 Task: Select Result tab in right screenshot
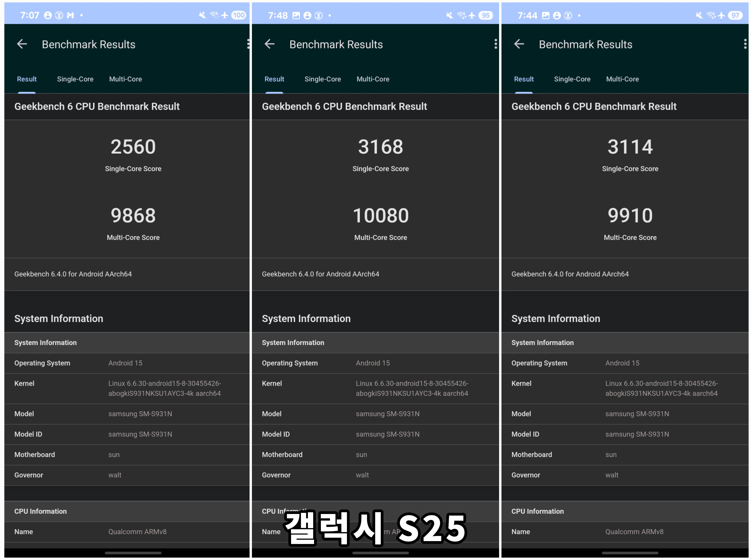[x=524, y=79]
